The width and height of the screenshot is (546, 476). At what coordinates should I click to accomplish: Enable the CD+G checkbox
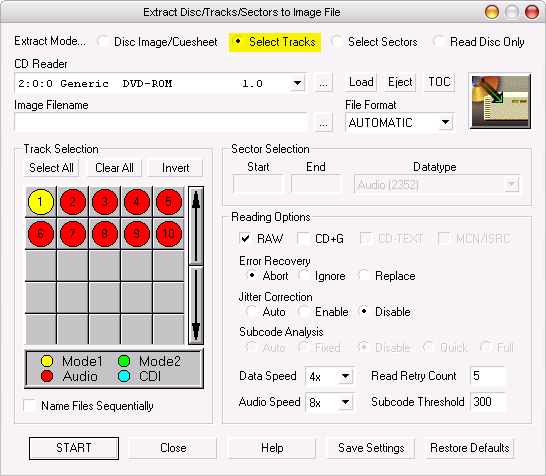[x=303, y=239]
